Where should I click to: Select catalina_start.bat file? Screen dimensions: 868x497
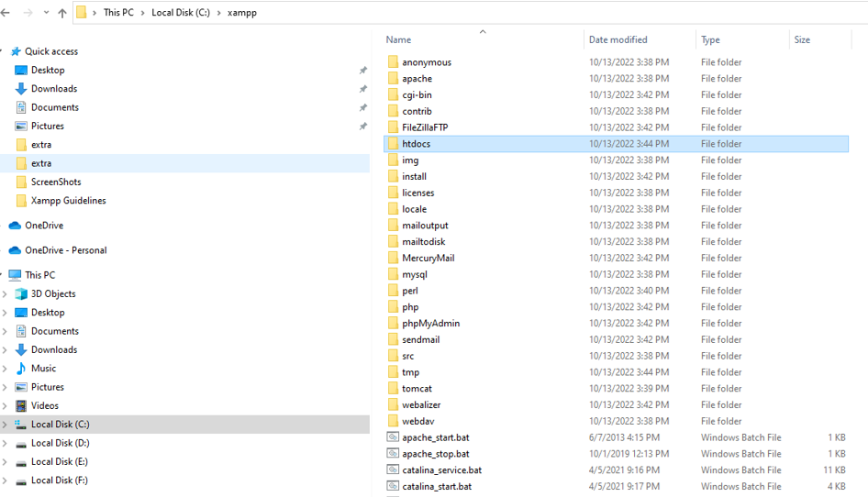pos(437,487)
